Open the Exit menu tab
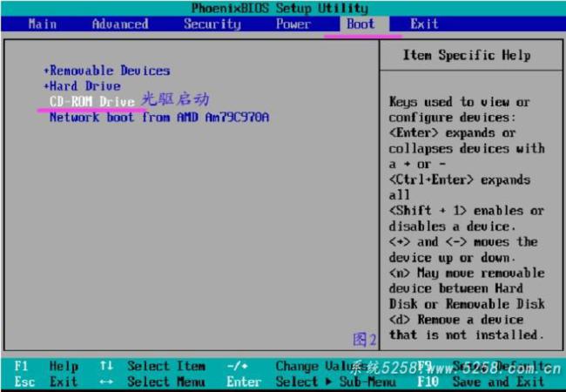Viewport: 566px width, 392px height. pos(424,24)
